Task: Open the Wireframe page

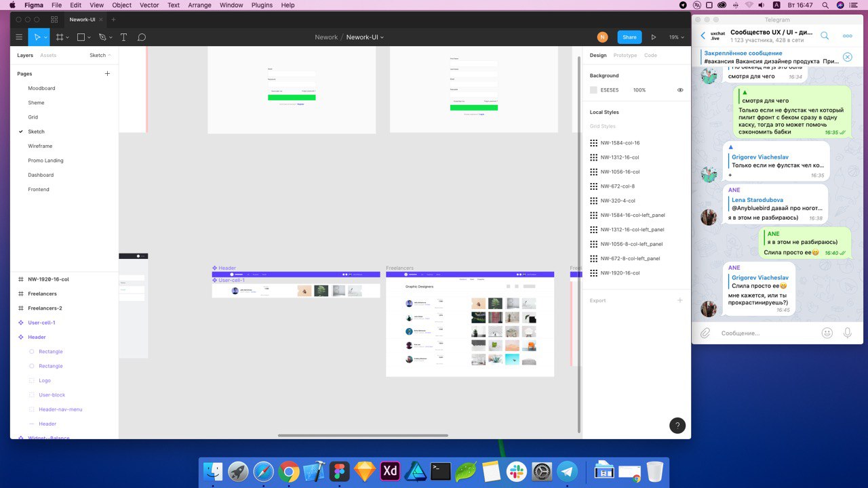Action: [40, 146]
